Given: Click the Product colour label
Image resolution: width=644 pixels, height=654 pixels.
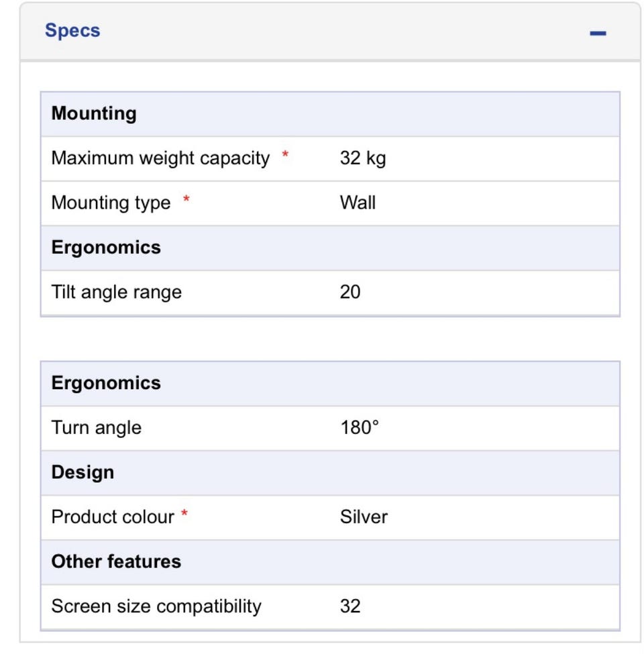Looking at the screenshot, I should point(112,517).
